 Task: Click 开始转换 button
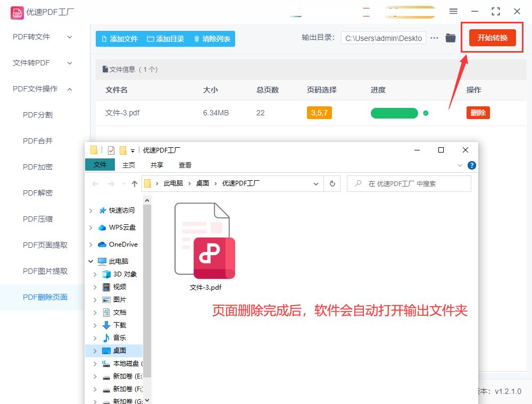[492, 38]
